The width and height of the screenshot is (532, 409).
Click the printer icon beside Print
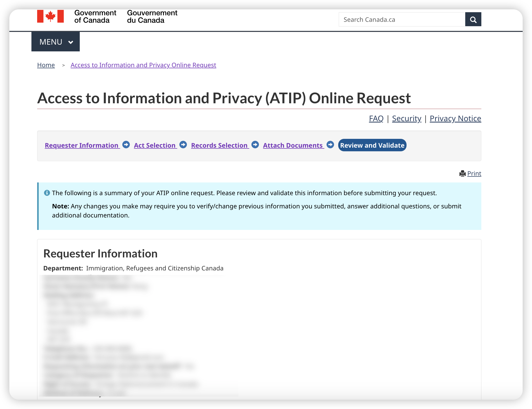point(462,173)
